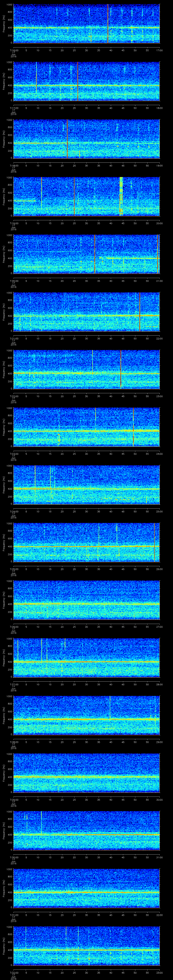Screen dimensions: 173x980
Task: Select the 7:20:00 start time label
Action: [14, 281]
